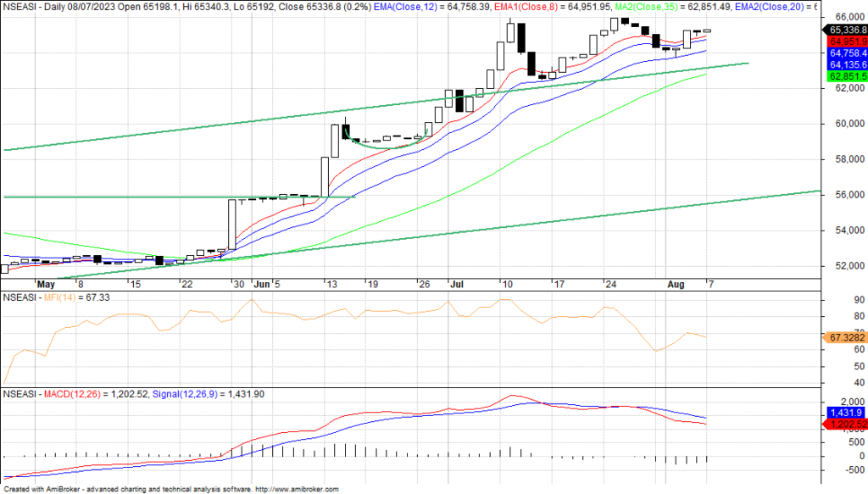Click the green 62,851.5 MA price tag
The image size is (868, 494).
point(846,76)
